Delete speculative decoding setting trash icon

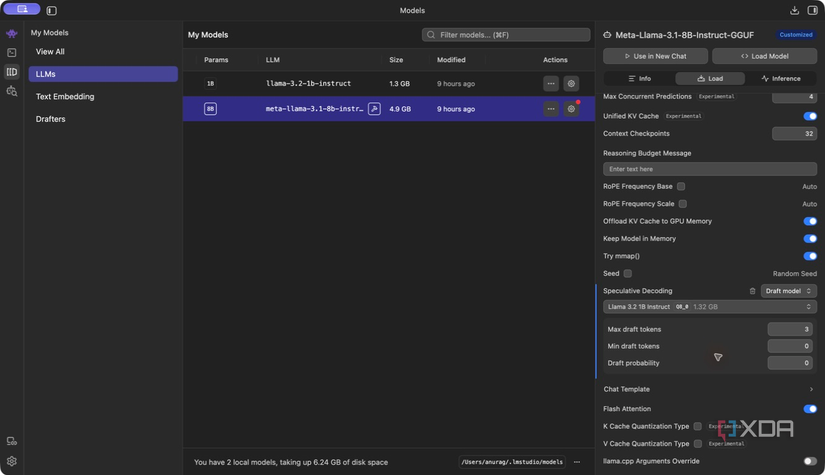[752, 291]
